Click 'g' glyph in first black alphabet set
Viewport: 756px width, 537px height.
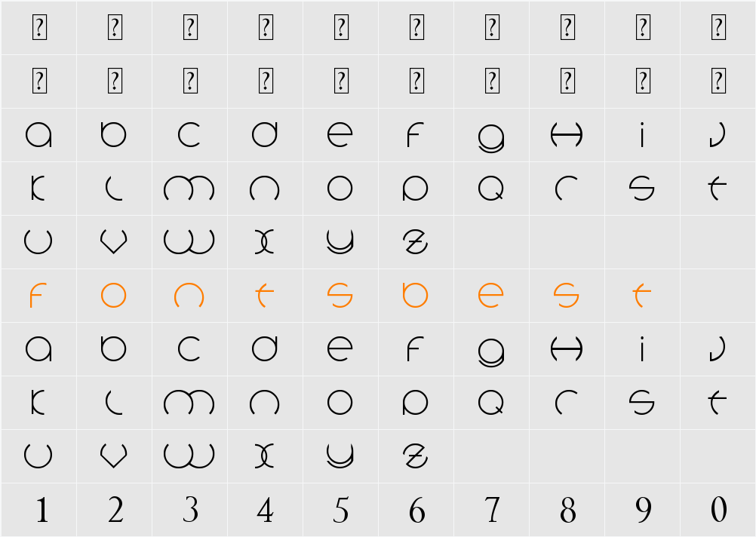click(x=491, y=137)
